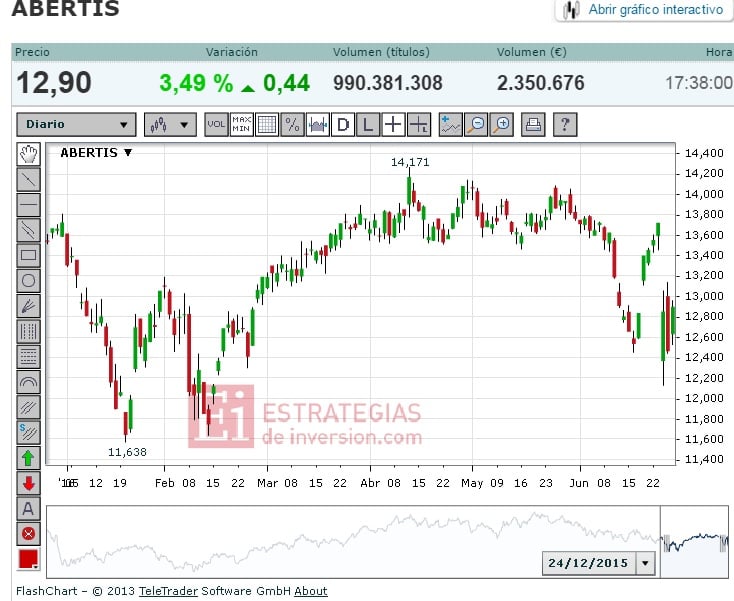
Task: Choose the rectangle drawing tool
Action: coord(29,256)
